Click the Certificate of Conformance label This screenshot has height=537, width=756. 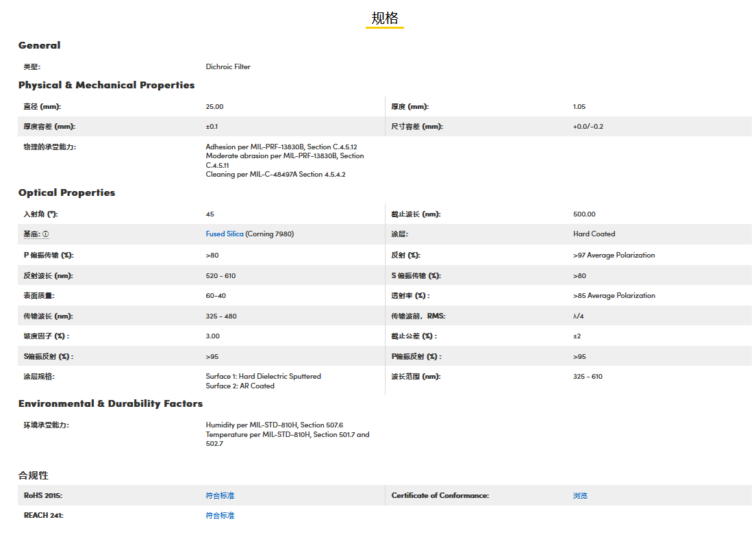440,496
